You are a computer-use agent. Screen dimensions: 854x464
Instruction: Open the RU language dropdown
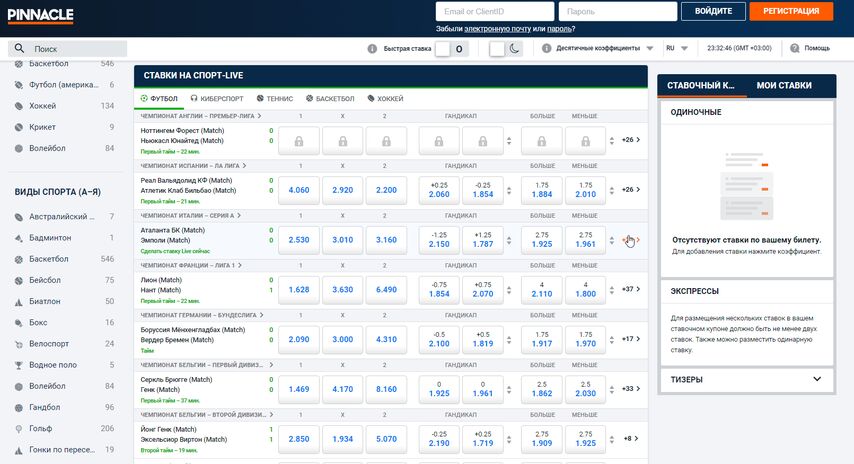[677, 48]
